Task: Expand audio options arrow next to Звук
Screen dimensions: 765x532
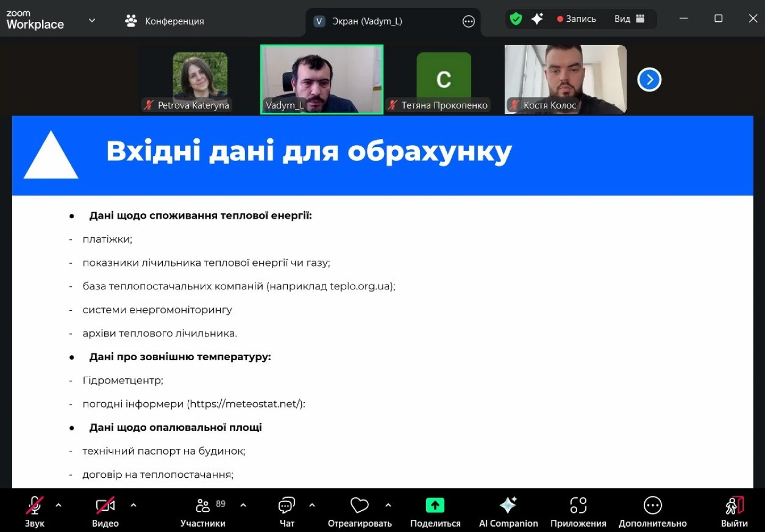Action: coord(59,505)
